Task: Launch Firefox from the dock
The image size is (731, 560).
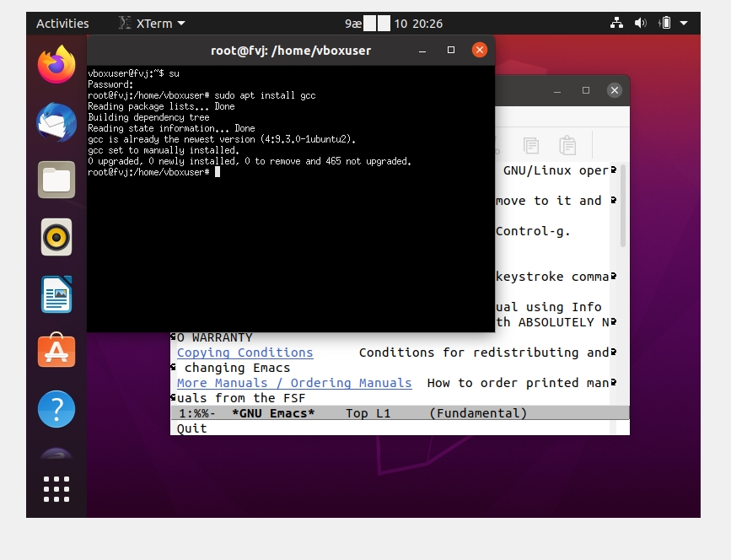Action: point(56,64)
